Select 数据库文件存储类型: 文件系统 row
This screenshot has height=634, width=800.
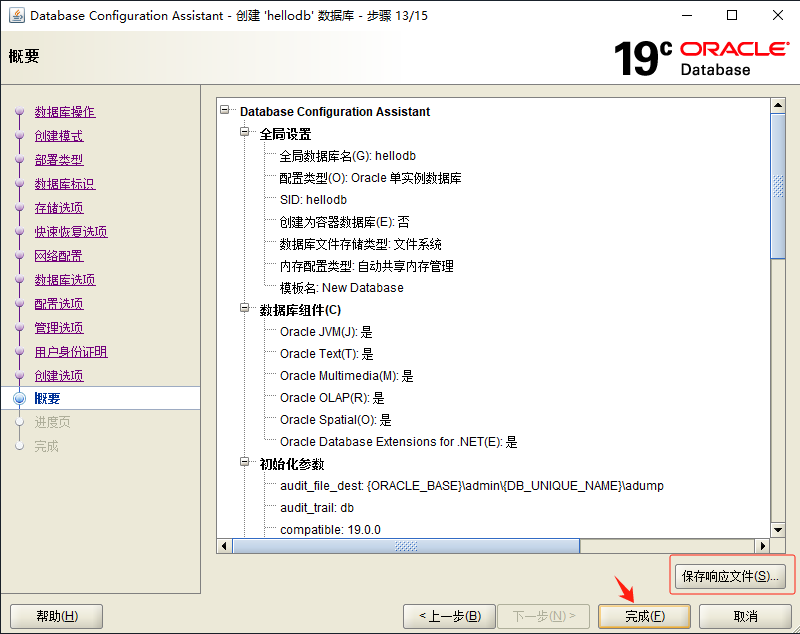point(360,244)
